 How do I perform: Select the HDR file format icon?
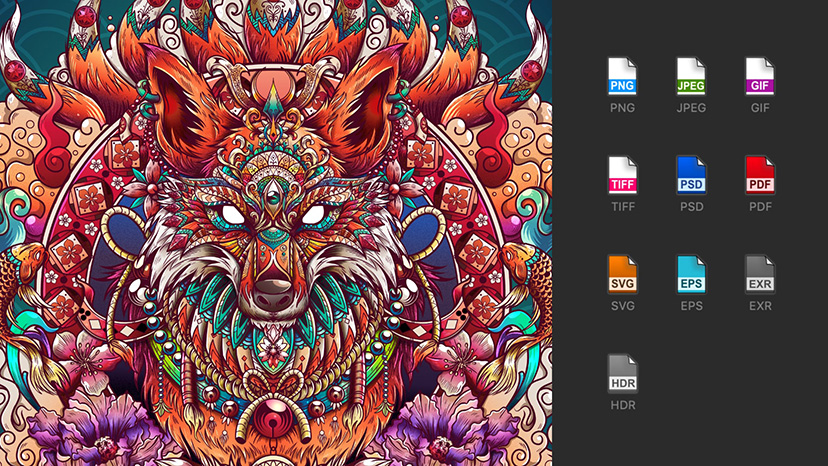(x=622, y=373)
